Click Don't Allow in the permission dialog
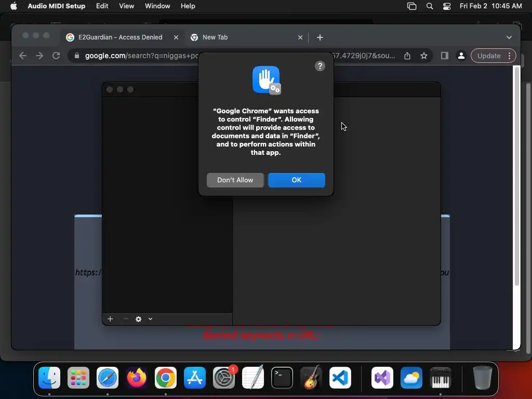Viewport: 532px width, 399px height. (235, 180)
